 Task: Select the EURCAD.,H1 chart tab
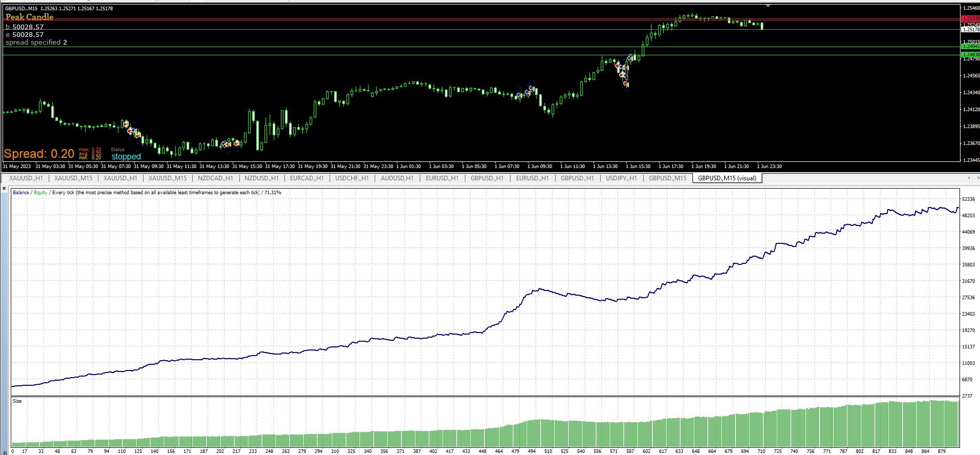click(307, 178)
